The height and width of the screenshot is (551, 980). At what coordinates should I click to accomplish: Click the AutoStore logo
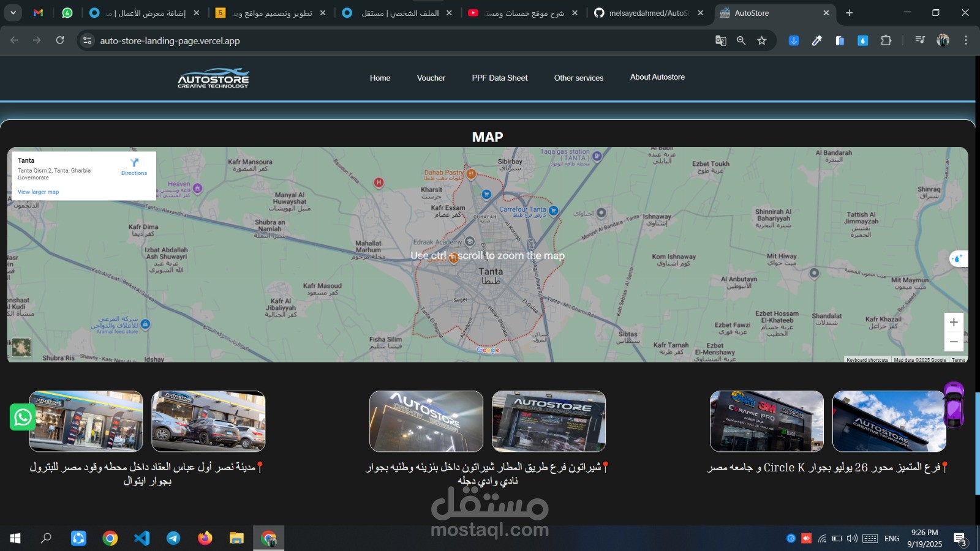213,78
